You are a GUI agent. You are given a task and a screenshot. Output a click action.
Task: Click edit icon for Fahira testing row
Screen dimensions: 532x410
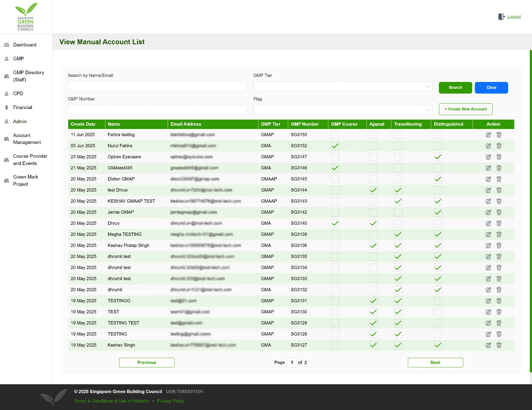(488, 135)
